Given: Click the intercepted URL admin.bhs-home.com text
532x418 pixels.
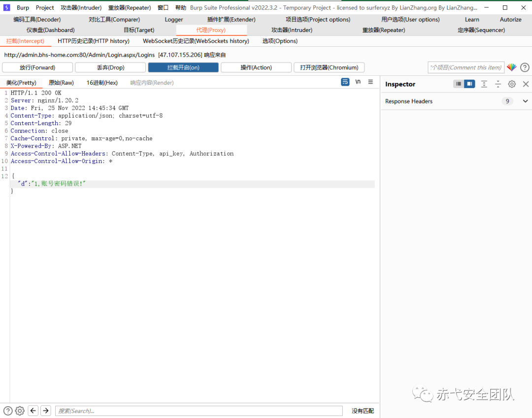Looking at the screenshot, I should tap(79, 55).
